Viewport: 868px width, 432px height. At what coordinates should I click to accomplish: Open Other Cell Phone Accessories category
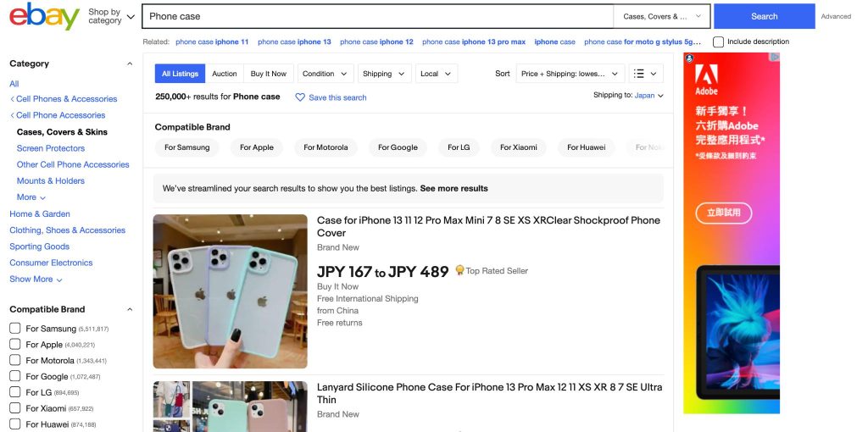click(73, 164)
